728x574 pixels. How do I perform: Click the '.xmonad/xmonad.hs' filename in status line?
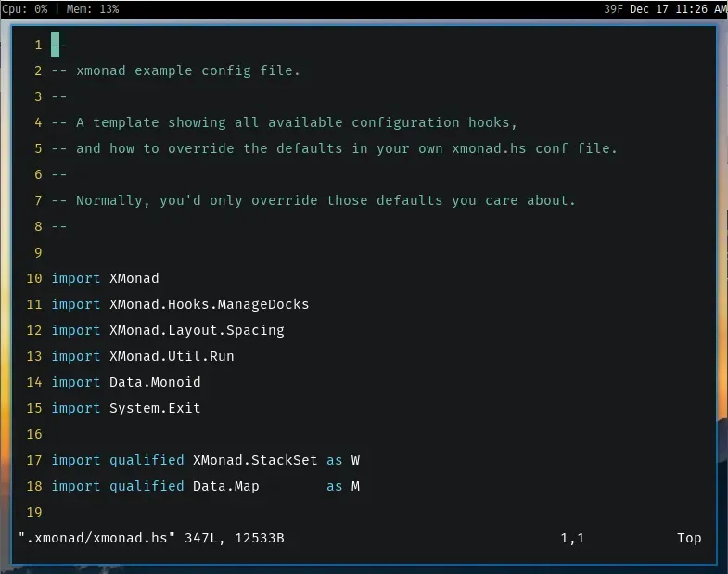[97, 538]
